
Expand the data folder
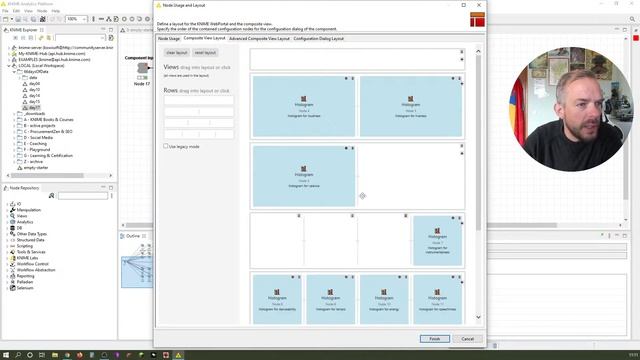point(20,78)
